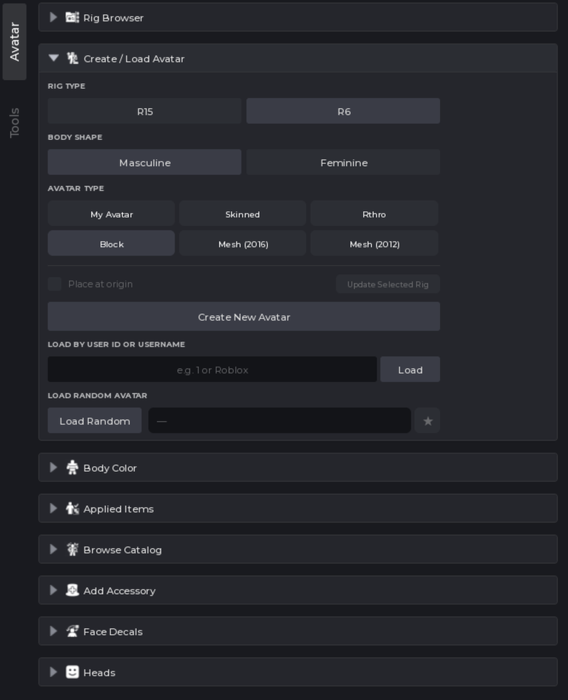Click the Add Accessory icon
Viewport: 568px width, 700px height.
point(72,590)
